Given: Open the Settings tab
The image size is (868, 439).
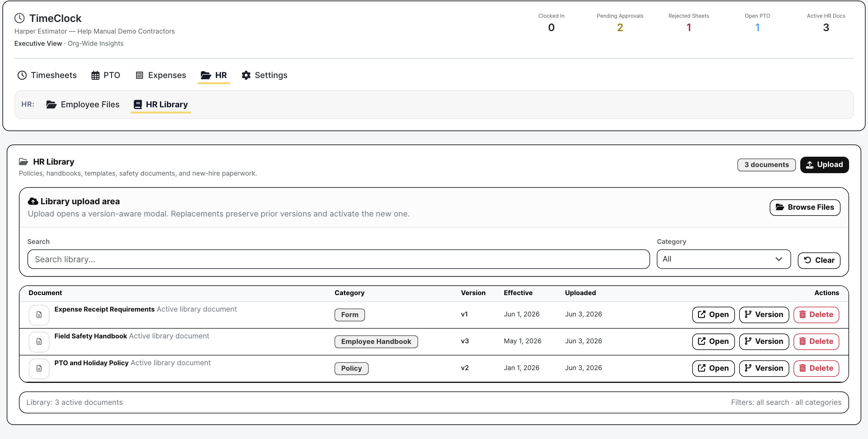Looking at the screenshot, I should (x=264, y=75).
